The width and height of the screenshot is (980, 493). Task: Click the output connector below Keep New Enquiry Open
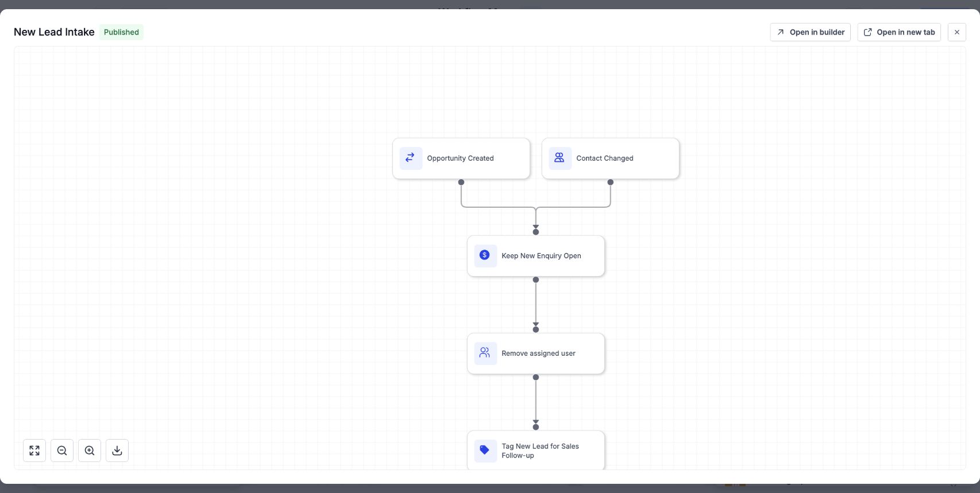point(536,280)
